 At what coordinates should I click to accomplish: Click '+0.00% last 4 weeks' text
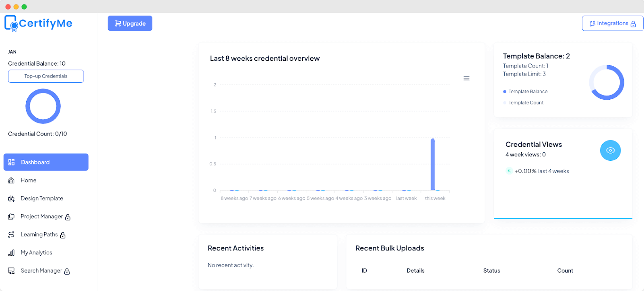click(x=542, y=171)
